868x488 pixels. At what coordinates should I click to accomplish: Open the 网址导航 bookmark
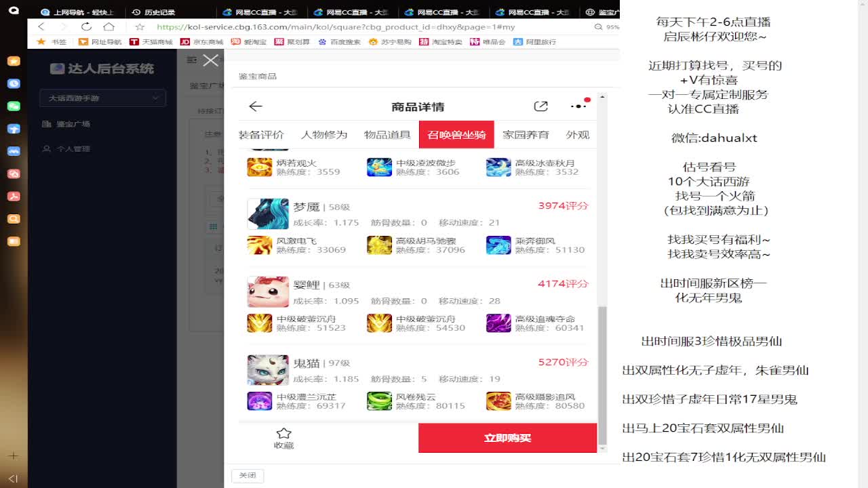click(x=100, y=41)
